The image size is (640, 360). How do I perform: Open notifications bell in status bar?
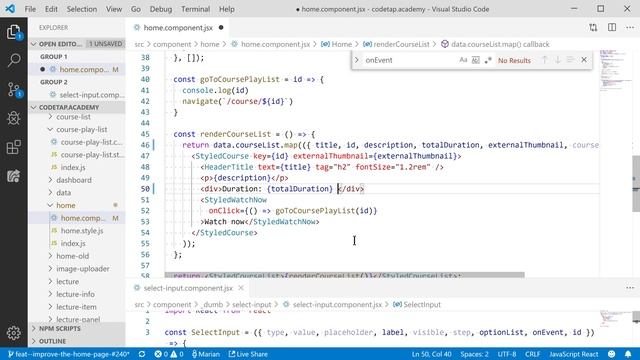628,354
